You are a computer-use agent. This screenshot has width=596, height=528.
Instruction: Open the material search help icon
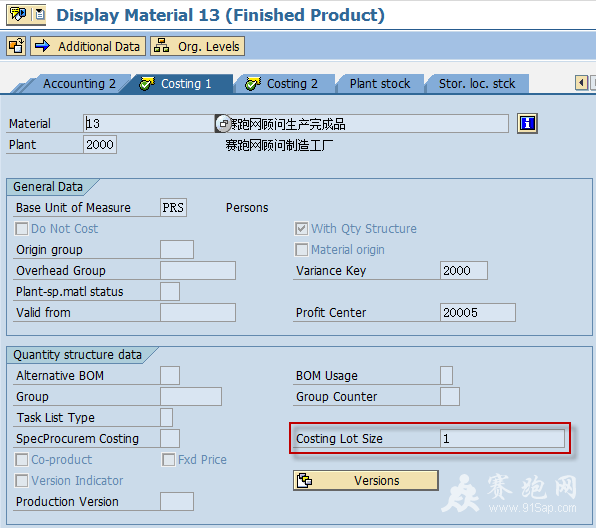pyautogui.click(x=223, y=124)
